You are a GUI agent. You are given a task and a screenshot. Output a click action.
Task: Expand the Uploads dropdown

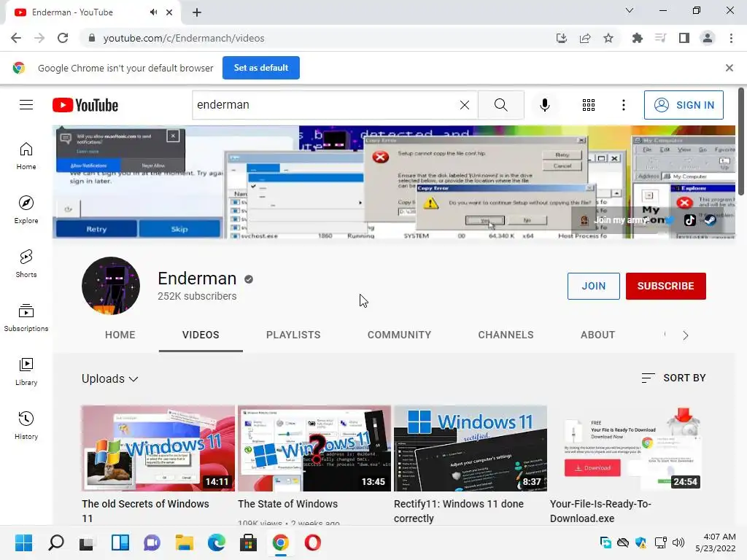[110, 378]
